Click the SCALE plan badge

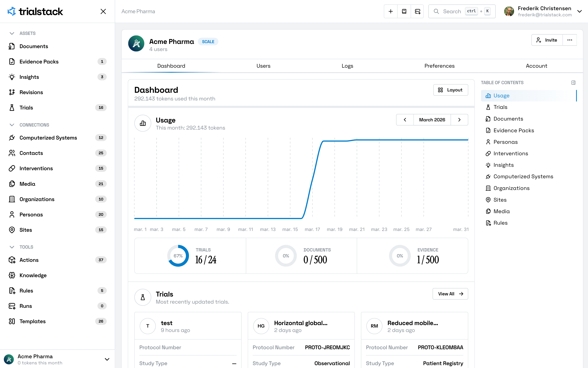pyautogui.click(x=208, y=42)
